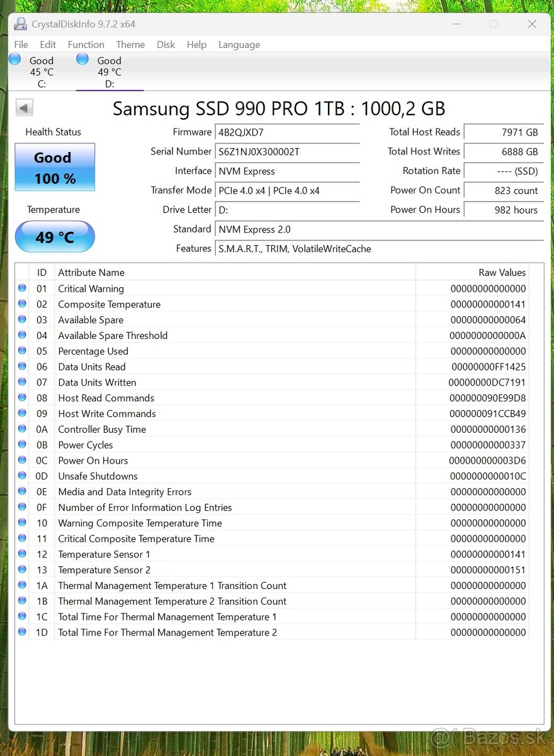The image size is (554, 756).
Task: Click the Good 100 % health status box
Action: coord(54,166)
